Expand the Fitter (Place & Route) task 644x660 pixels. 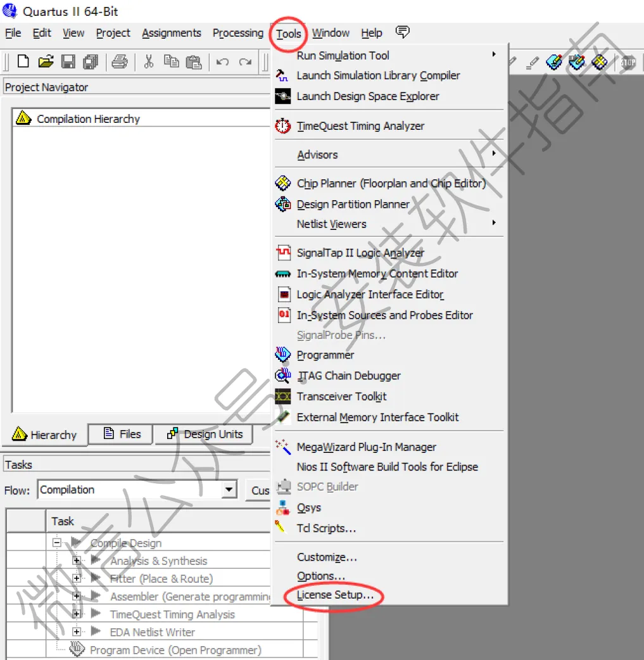pos(77,578)
